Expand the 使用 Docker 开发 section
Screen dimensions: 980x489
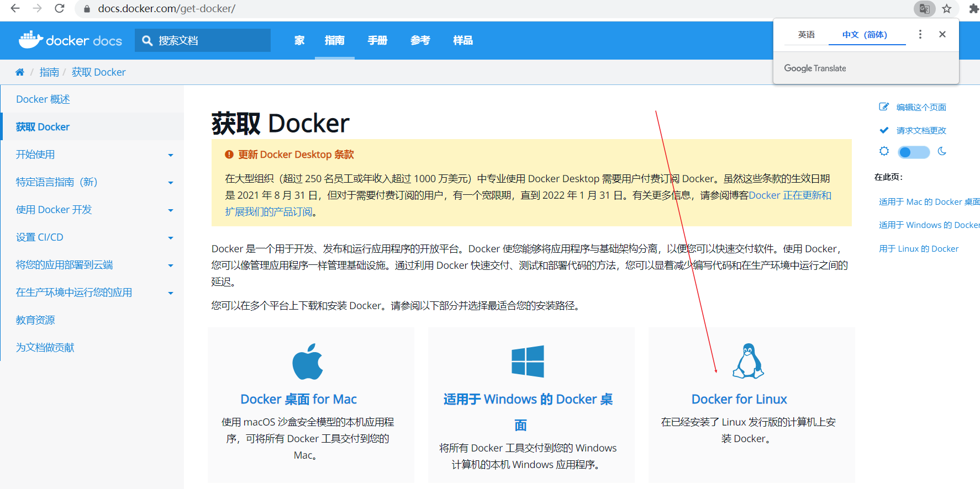pos(171,210)
